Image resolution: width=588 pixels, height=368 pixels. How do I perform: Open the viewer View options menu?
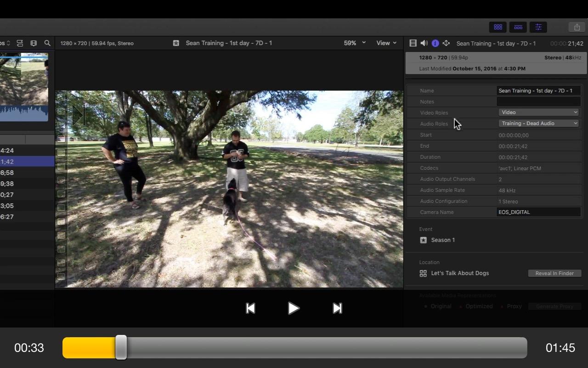coord(386,43)
